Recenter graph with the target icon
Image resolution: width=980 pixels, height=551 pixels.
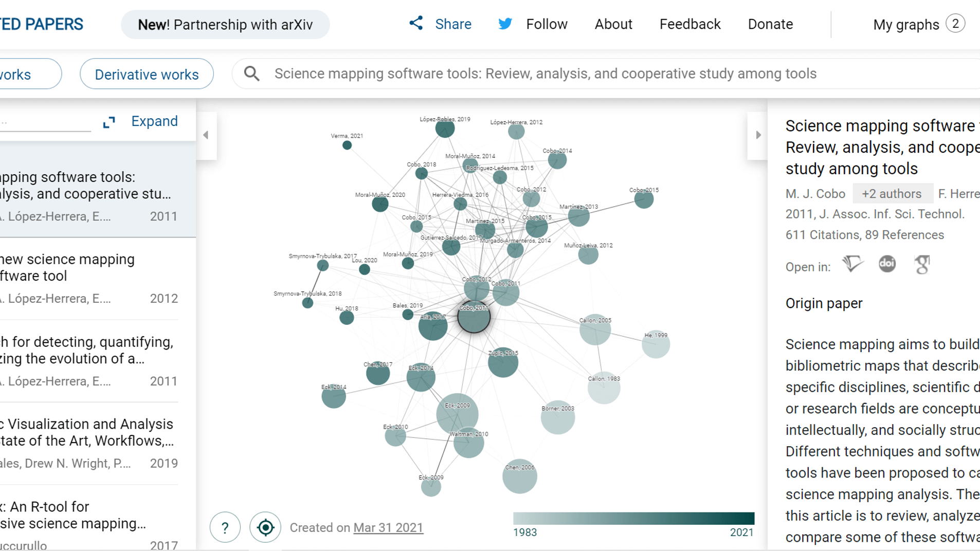265,527
